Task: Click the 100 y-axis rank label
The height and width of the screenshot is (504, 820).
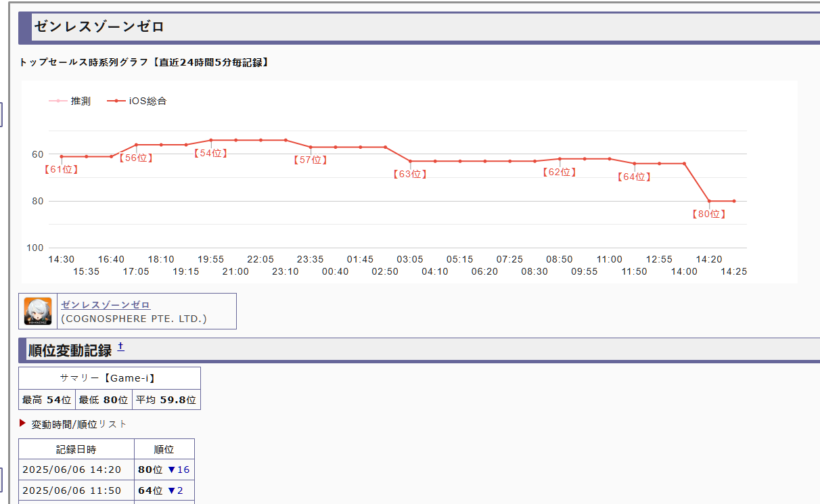Action: point(35,248)
